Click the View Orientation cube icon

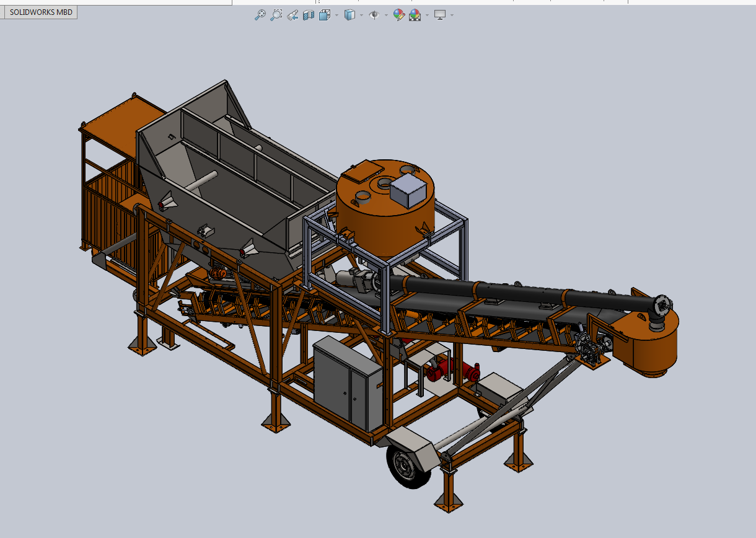(324, 15)
